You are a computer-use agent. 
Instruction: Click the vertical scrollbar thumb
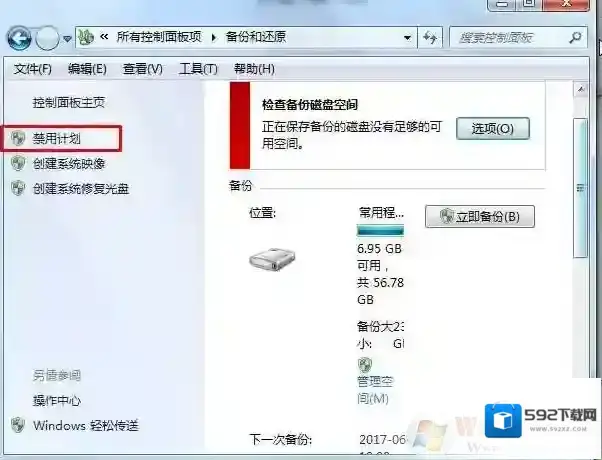(x=580, y=188)
